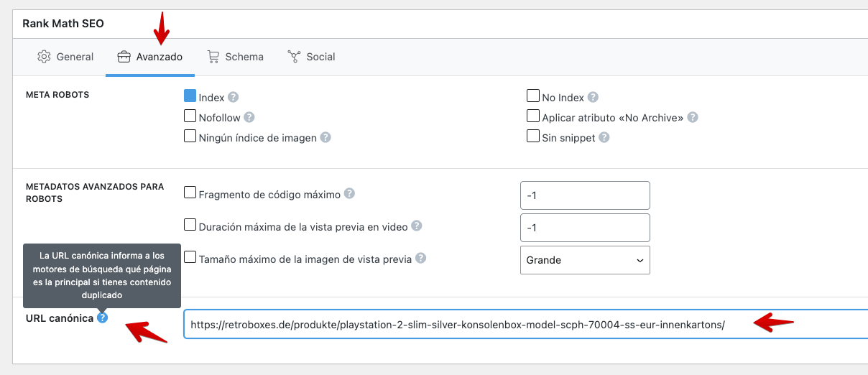This screenshot has height=375, width=868.
Task: Click the canonical URL input field
Action: 526,324
